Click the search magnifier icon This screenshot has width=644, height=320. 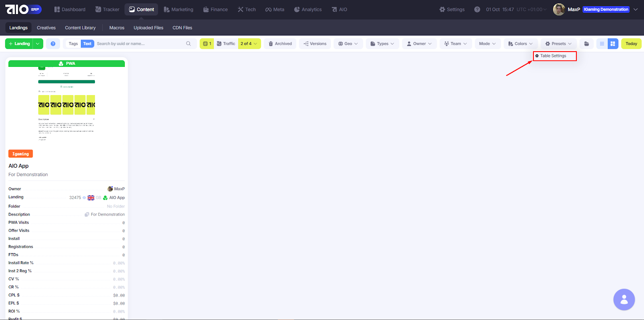(x=188, y=44)
